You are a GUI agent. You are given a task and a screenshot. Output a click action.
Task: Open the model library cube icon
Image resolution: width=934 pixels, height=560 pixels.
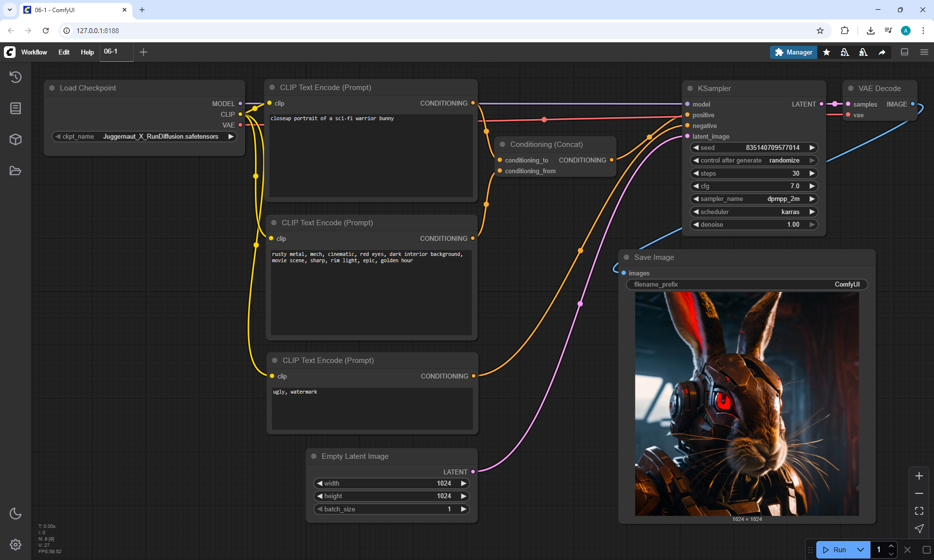point(16,140)
